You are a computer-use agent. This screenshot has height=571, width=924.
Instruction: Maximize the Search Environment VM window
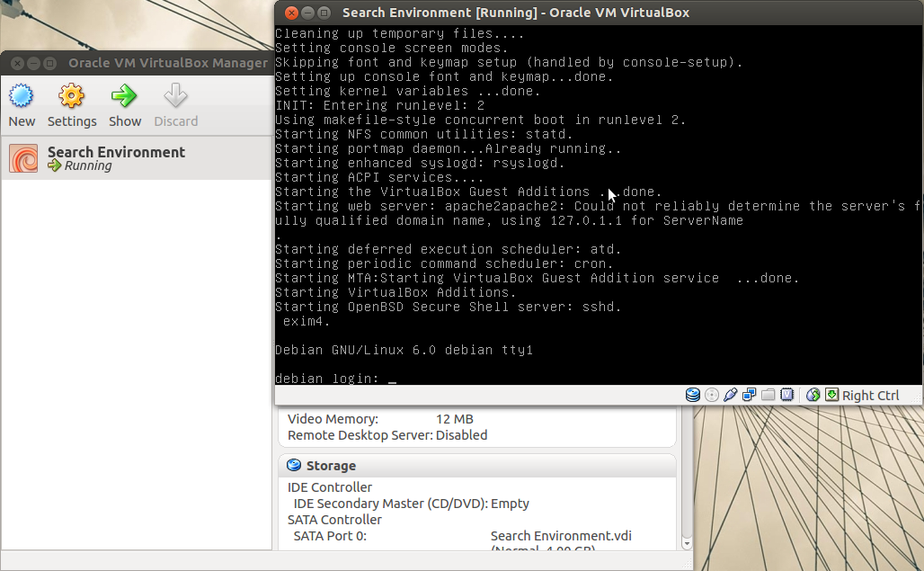[x=324, y=13]
